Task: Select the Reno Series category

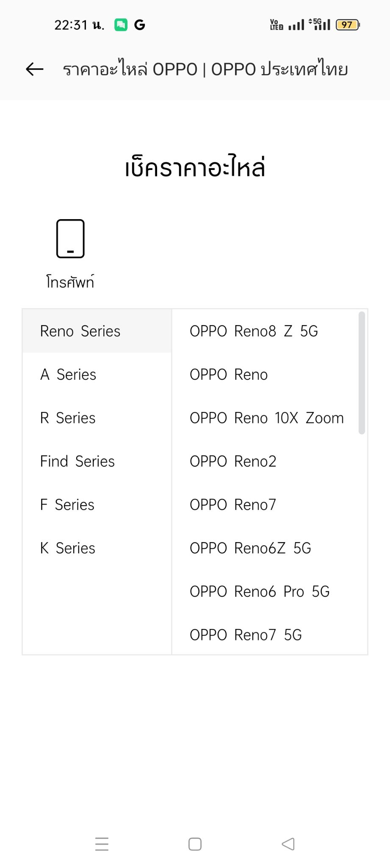Action: coord(97,331)
